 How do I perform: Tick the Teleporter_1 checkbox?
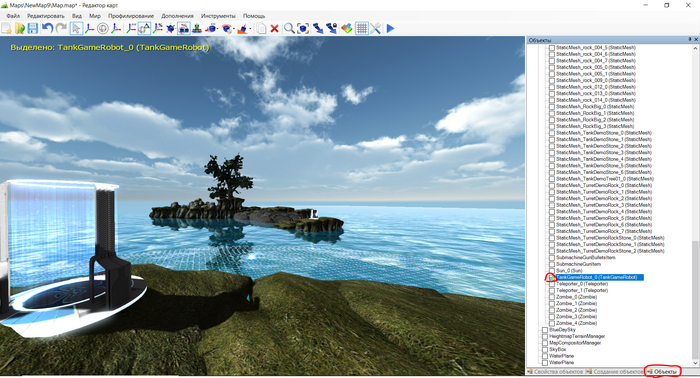(x=552, y=291)
